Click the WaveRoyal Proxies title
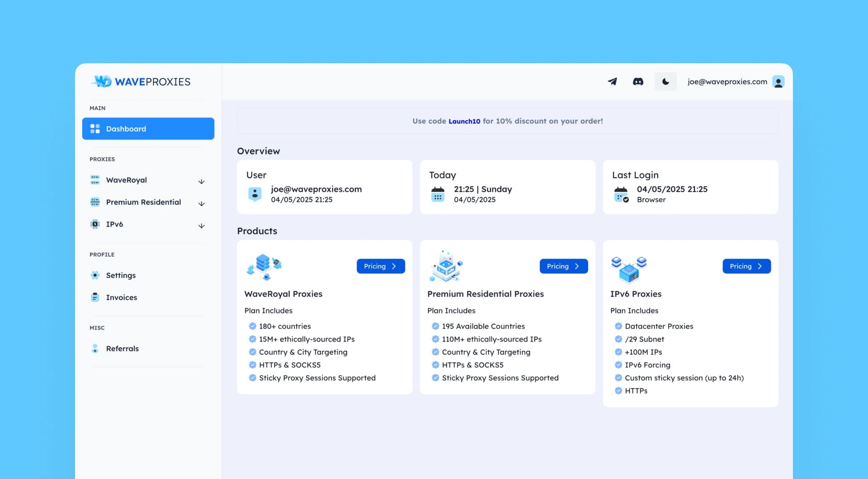This screenshot has height=479, width=868. click(x=283, y=294)
